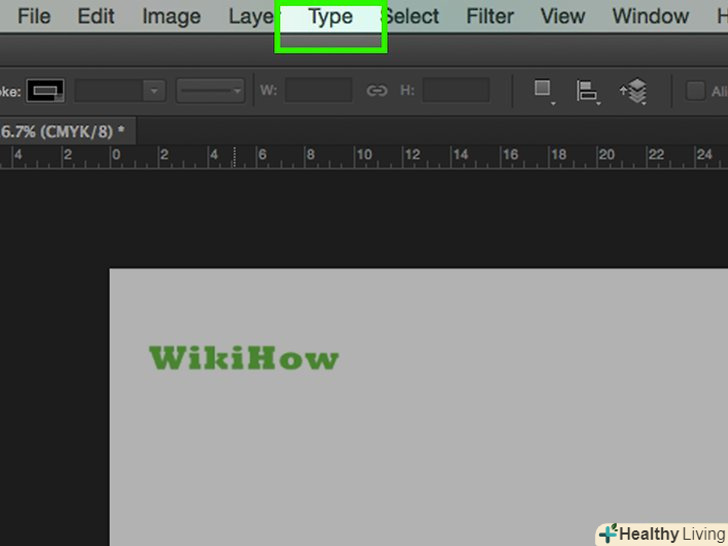Open the path operations icon

pyautogui.click(x=543, y=91)
